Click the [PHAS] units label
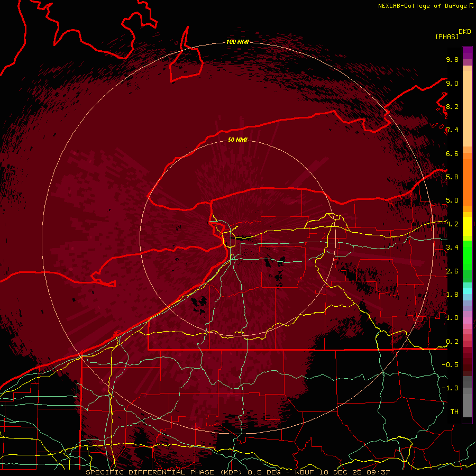The width and height of the screenshot is (476, 476). pos(447,36)
